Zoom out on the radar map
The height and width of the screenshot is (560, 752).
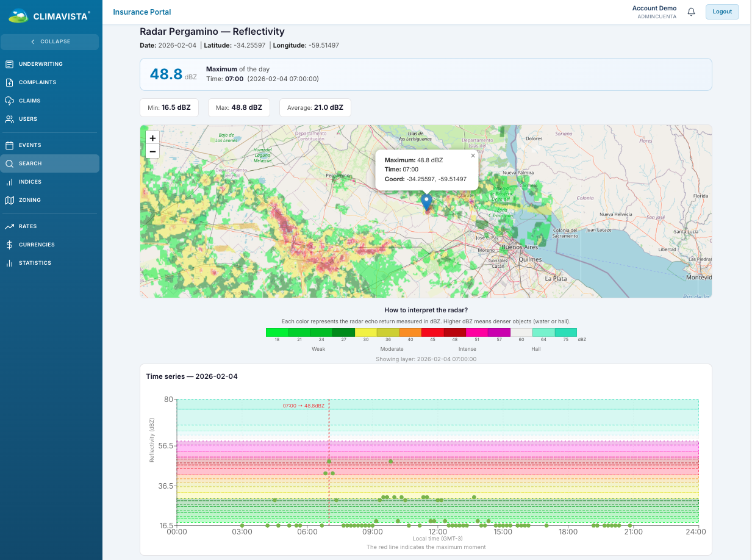click(x=152, y=151)
